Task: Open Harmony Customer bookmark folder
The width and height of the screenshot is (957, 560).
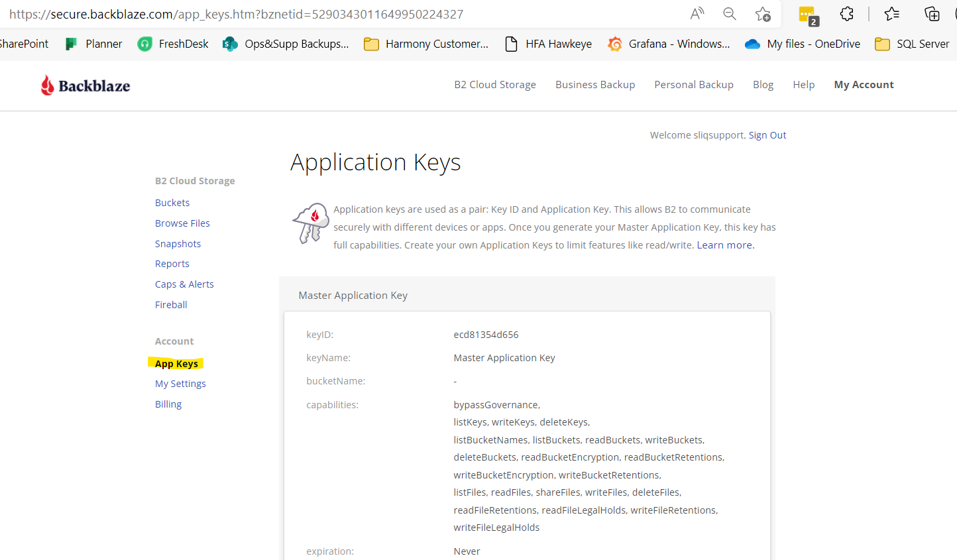Action: [x=426, y=44]
